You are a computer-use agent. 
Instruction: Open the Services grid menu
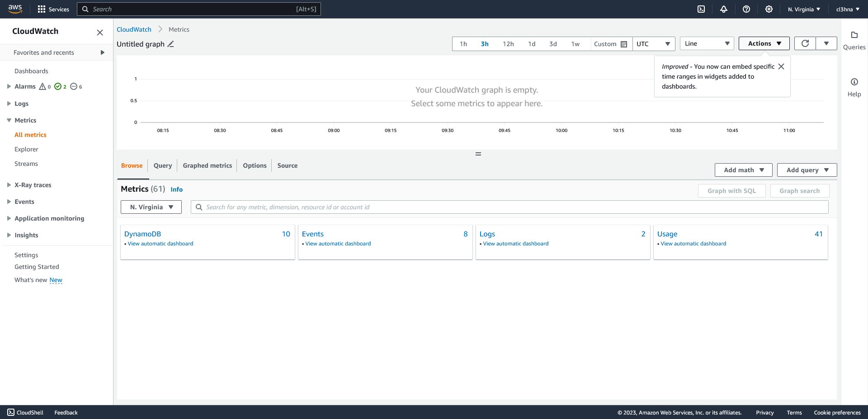[x=53, y=9]
